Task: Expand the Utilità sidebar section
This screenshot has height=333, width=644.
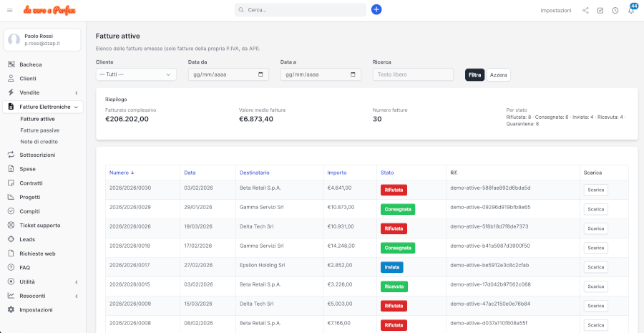Action: [43, 281]
